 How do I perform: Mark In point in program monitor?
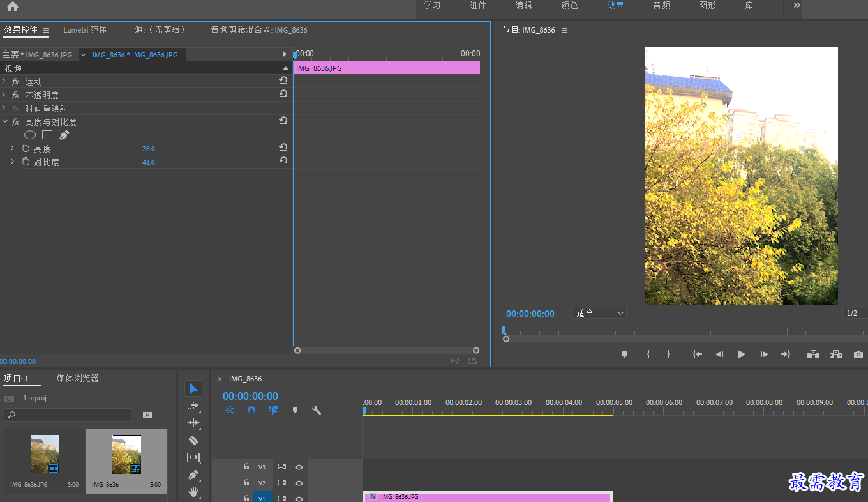[648, 354]
